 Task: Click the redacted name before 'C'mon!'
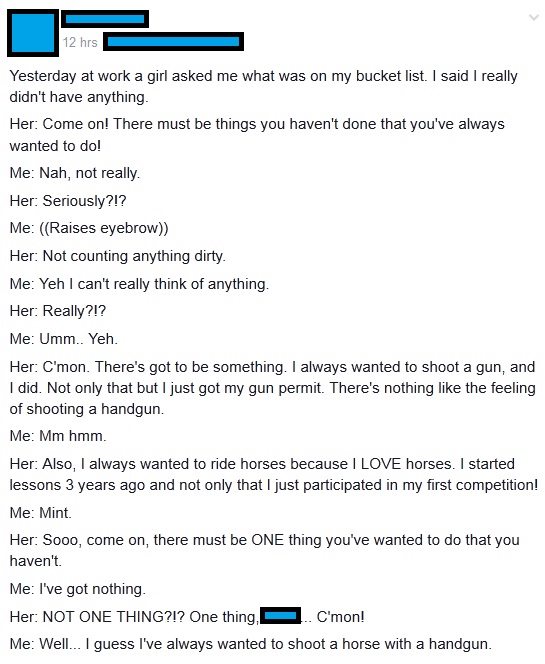point(280,616)
